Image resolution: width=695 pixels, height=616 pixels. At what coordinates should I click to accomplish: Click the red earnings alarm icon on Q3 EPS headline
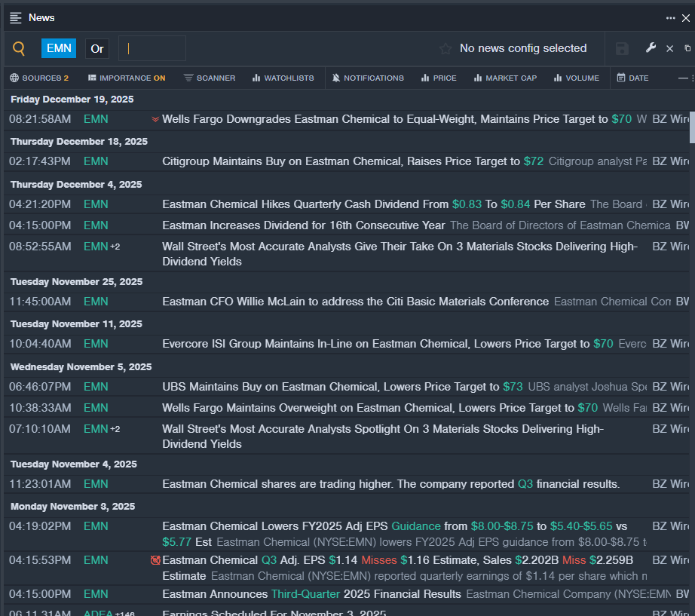tap(155, 560)
